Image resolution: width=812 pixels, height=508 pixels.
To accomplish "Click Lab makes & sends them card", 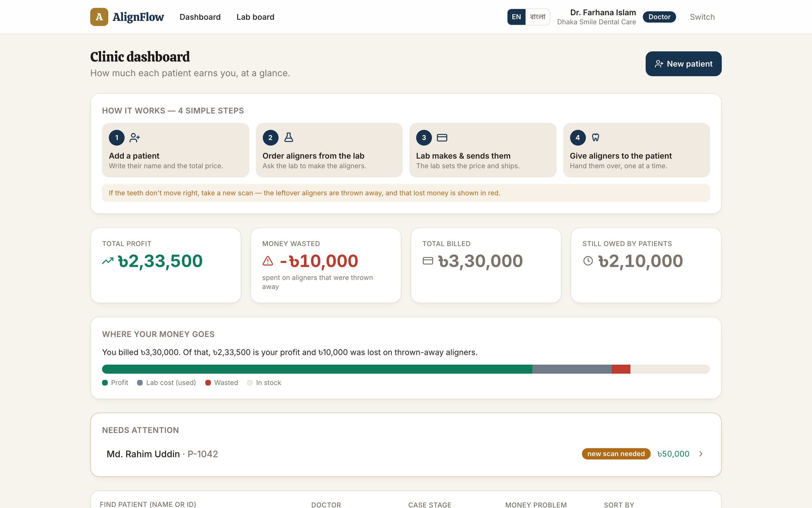I will 483,150.
